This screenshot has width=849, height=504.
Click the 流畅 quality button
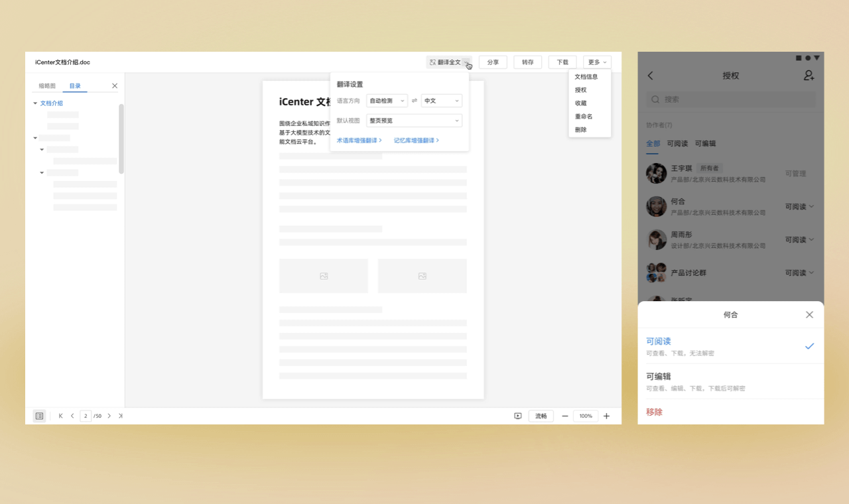[541, 416]
